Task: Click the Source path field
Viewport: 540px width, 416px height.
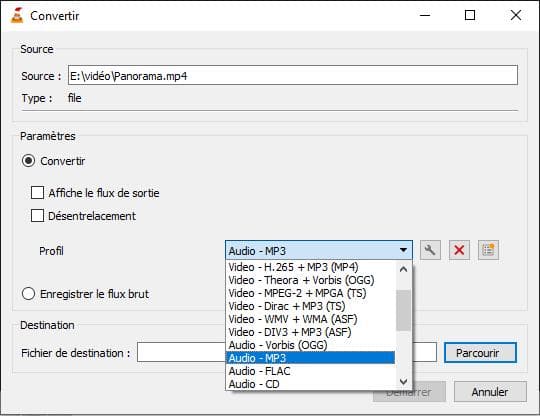Action: 293,75
